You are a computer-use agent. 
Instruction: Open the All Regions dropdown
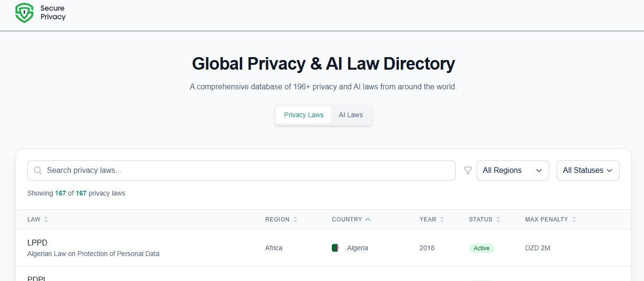(x=512, y=171)
